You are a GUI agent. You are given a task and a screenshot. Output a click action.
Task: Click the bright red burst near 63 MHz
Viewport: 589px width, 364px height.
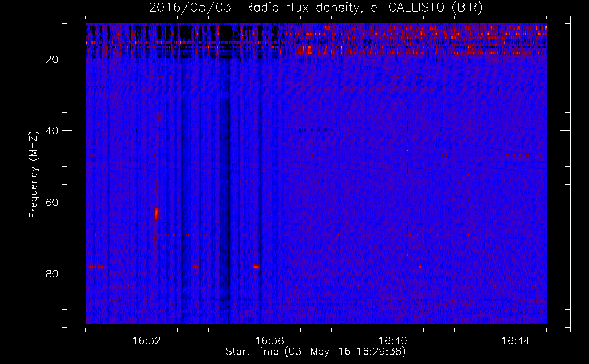click(x=156, y=213)
